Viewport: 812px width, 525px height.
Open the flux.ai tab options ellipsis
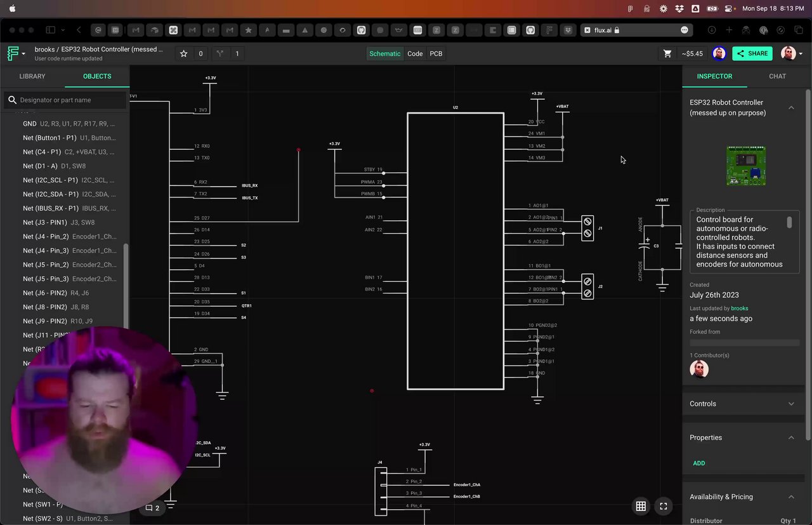pos(684,30)
